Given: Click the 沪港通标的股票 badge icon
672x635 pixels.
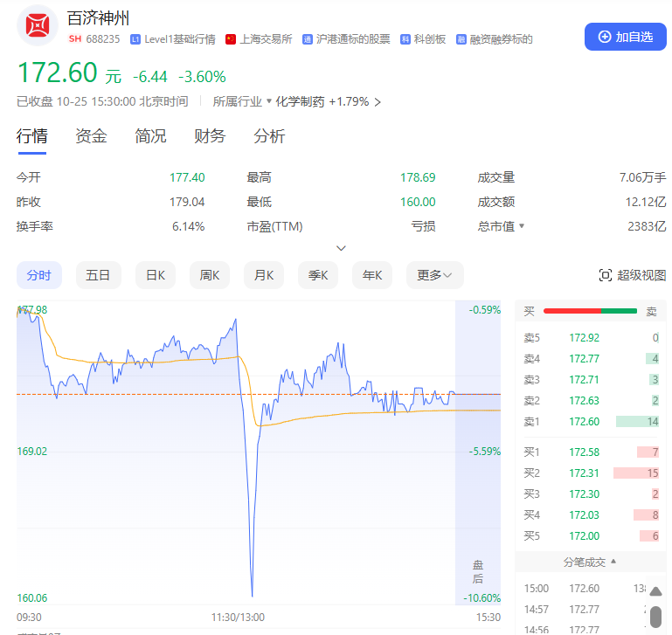Looking at the screenshot, I should coord(308,39).
